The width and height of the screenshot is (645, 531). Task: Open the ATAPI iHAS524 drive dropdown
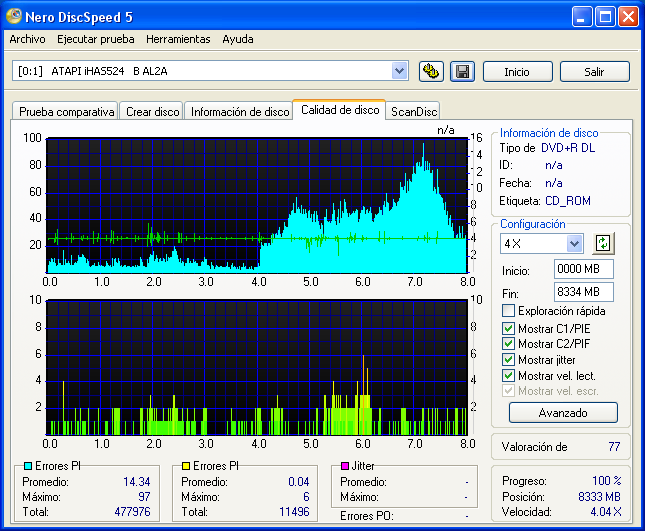(400, 71)
